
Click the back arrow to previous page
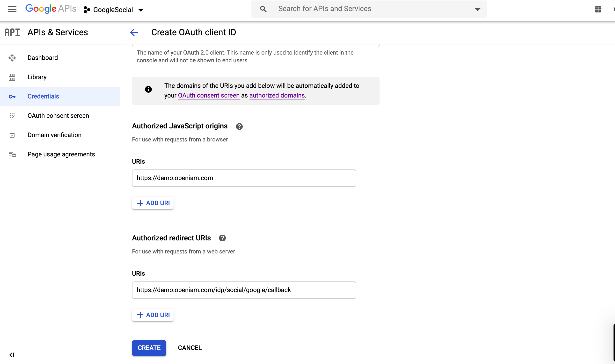click(134, 33)
